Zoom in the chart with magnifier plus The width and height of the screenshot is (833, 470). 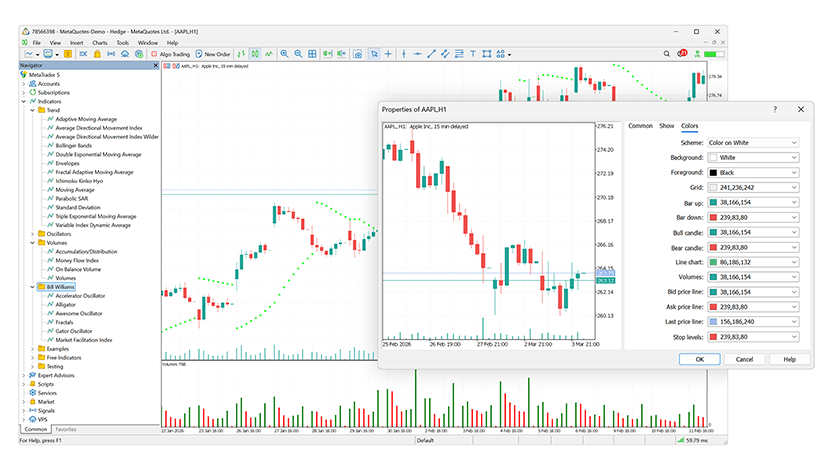(x=285, y=54)
